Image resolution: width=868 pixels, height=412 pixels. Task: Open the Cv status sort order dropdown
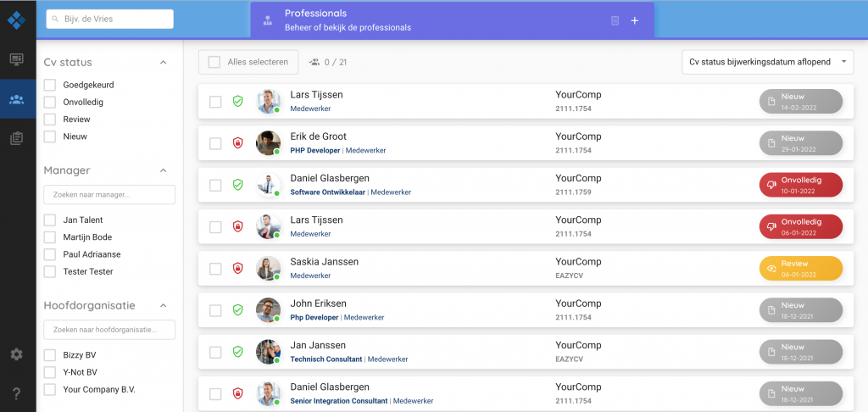point(768,62)
